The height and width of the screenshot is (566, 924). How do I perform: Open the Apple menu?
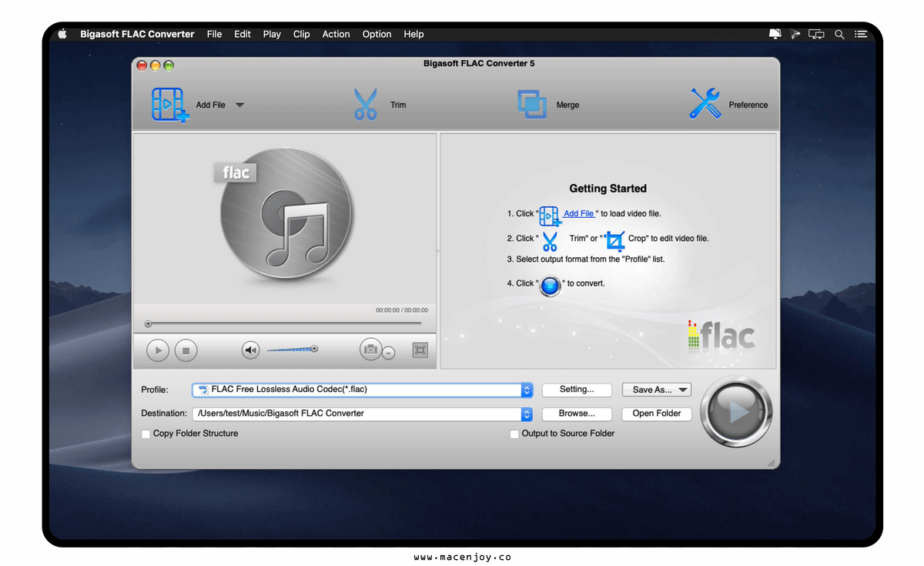tap(62, 34)
